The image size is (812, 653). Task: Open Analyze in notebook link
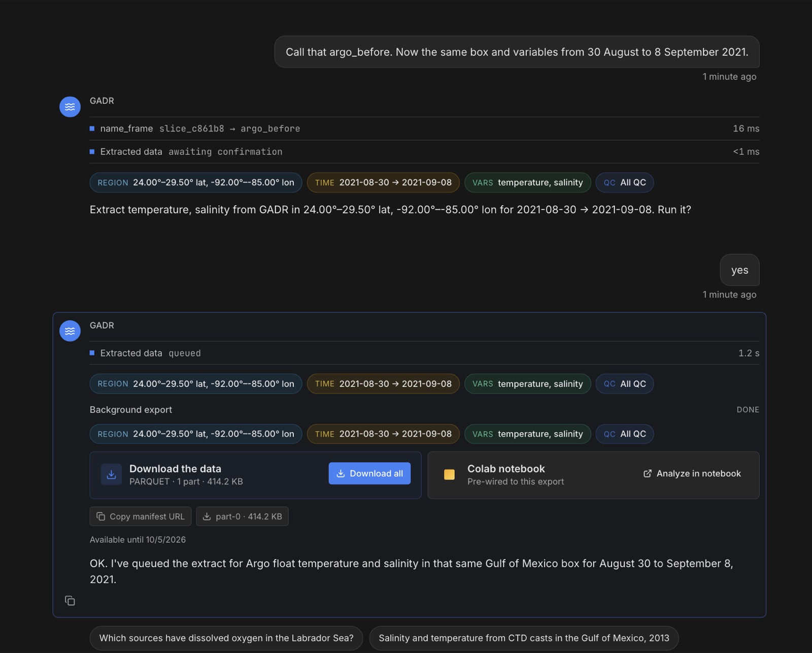tap(692, 473)
